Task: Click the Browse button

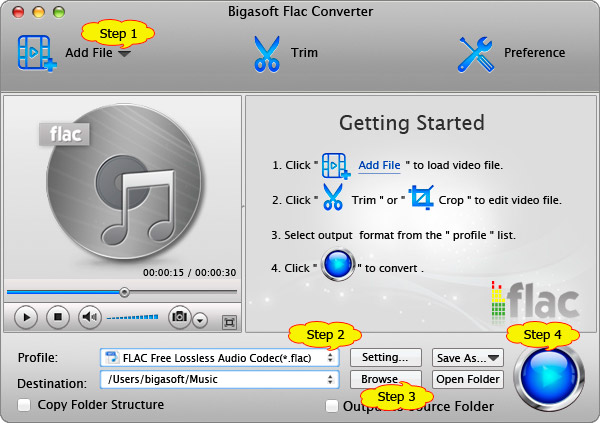Action: click(x=386, y=379)
